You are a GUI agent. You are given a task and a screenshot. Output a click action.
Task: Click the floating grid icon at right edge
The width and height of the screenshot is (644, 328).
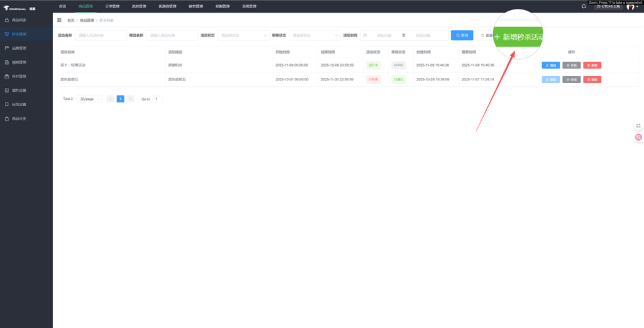[x=638, y=126]
